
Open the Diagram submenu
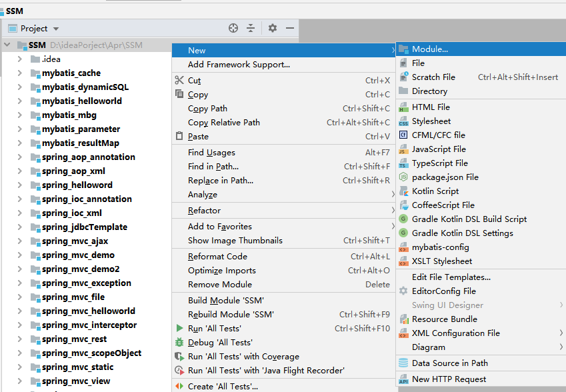click(481, 347)
